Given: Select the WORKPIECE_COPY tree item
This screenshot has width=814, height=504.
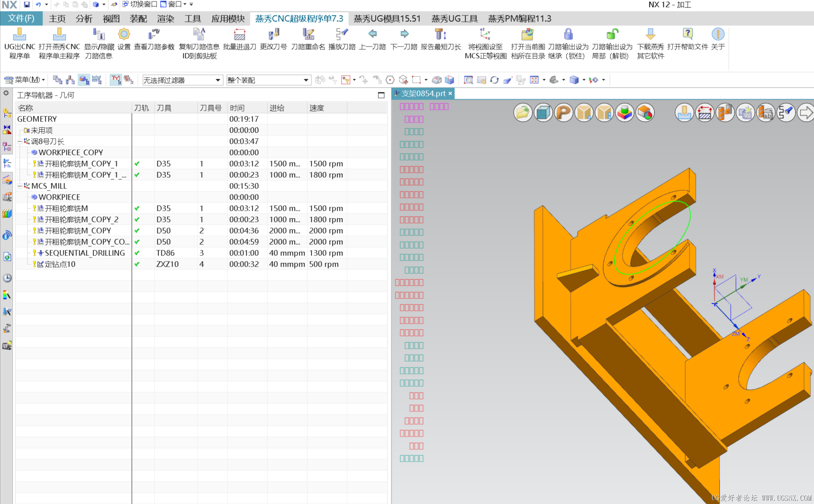Looking at the screenshot, I should [71, 153].
